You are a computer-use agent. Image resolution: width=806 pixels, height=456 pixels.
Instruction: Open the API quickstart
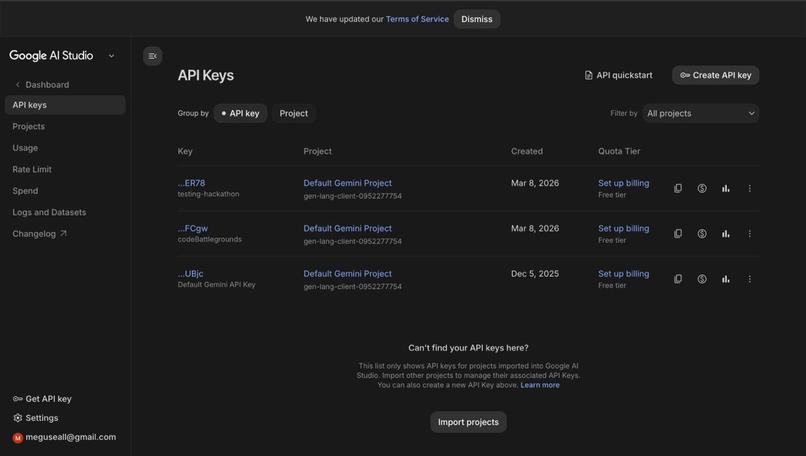click(x=618, y=75)
